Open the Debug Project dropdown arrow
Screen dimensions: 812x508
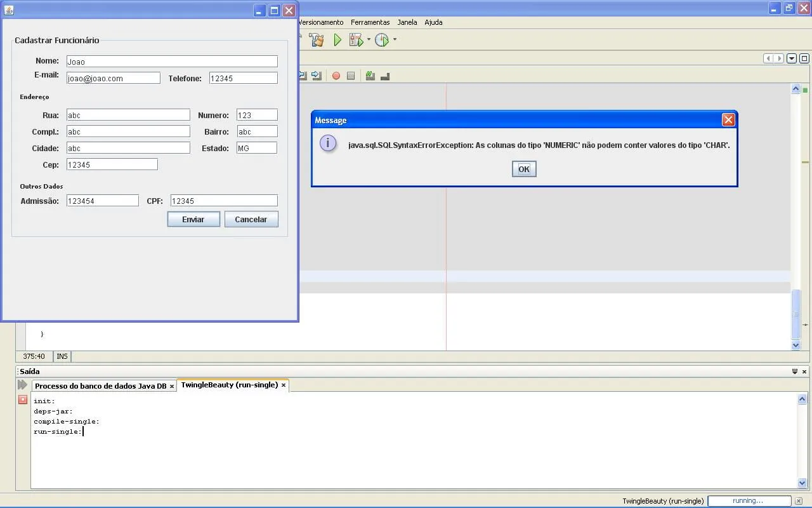click(369, 40)
